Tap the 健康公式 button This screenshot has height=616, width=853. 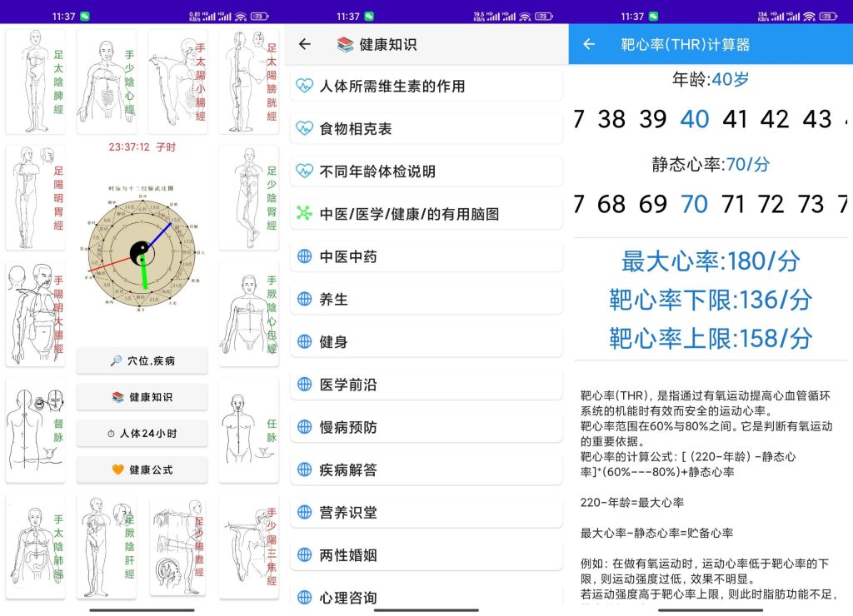pyautogui.click(x=142, y=469)
